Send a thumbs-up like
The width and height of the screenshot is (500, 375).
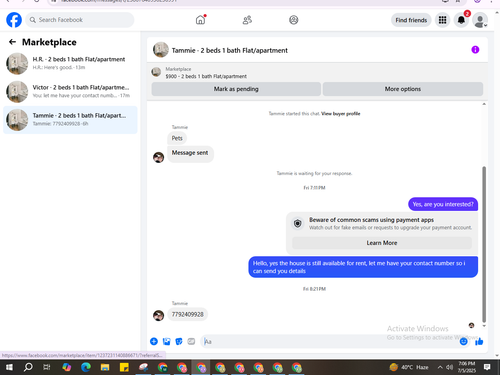[x=479, y=341]
